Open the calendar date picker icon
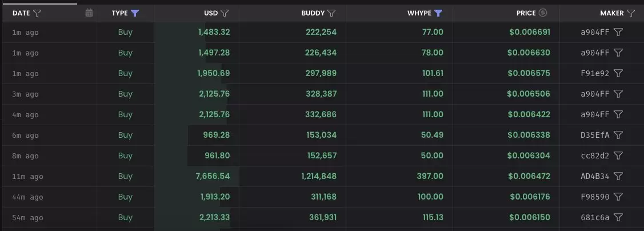This screenshot has height=231, width=644. coord(89,13)
